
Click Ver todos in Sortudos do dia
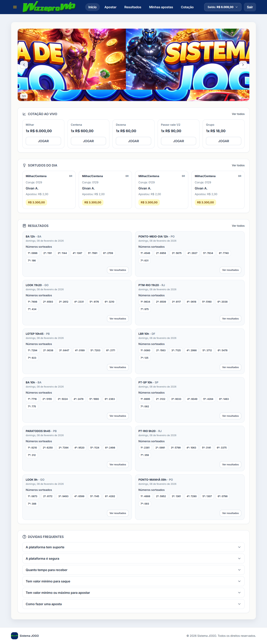(238, 166)
